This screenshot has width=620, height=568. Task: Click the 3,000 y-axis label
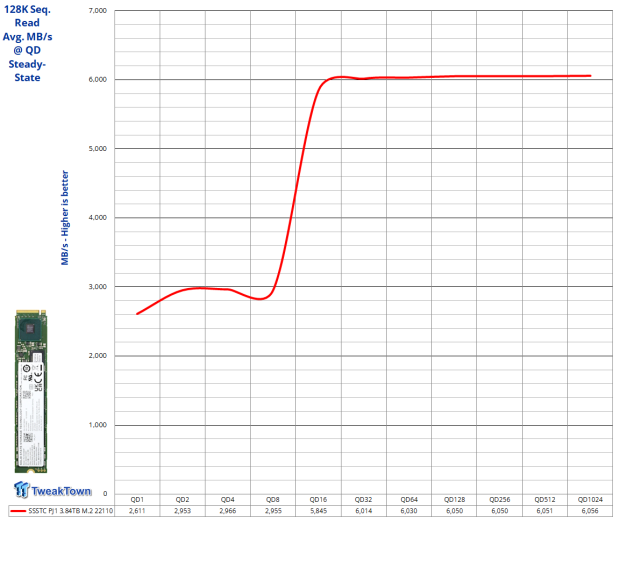[x=98, y=287]
